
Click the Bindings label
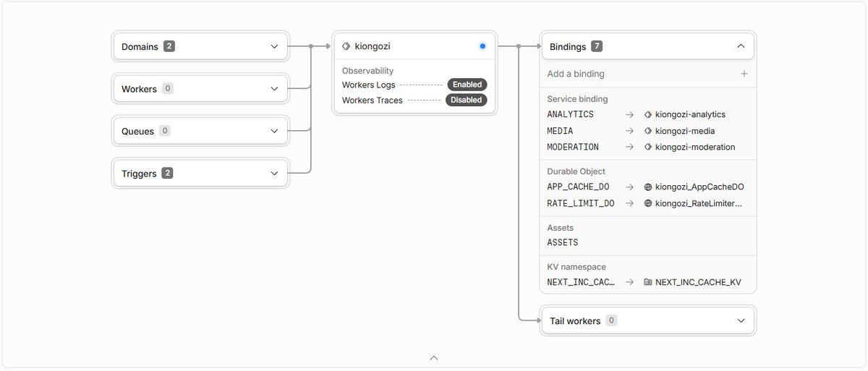[x=568, y=46]
